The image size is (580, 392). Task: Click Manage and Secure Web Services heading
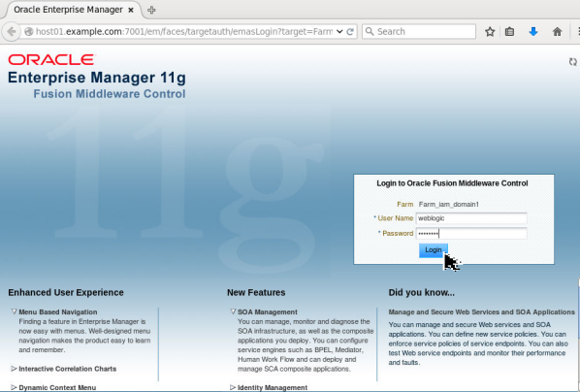click(x=482, y=312)
